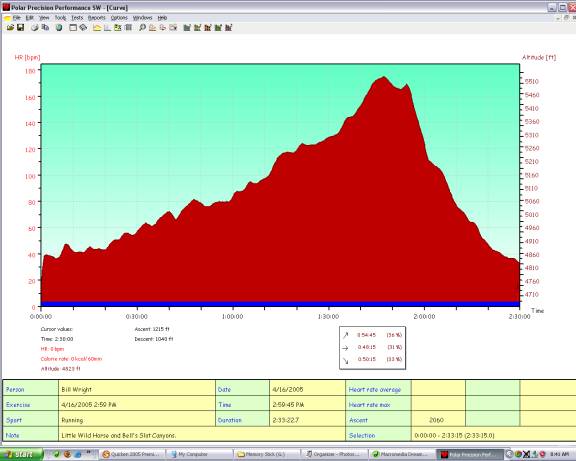Click the Polar Precision taskbar button

[x=469, y=454]
